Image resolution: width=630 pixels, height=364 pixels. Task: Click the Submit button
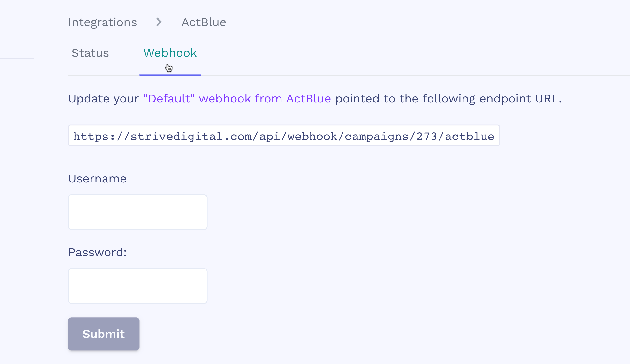pyautogui.click(x=104, y=334)
